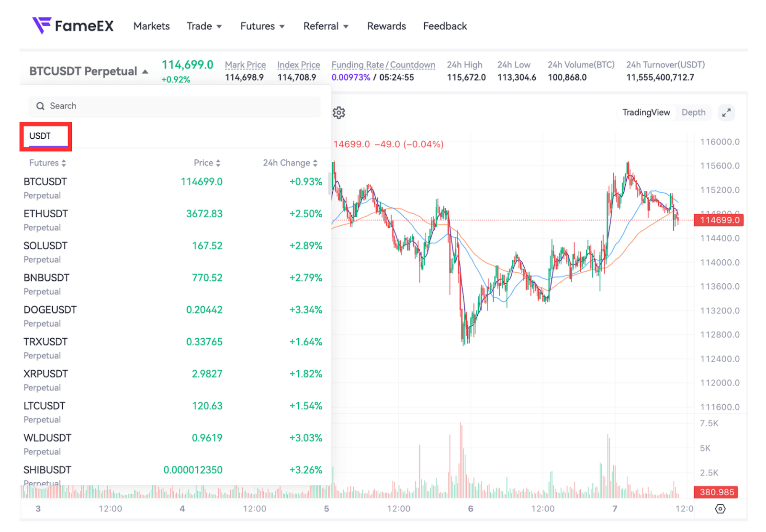Open the Rewards page

pyautogui.click(x=386, y=26)
